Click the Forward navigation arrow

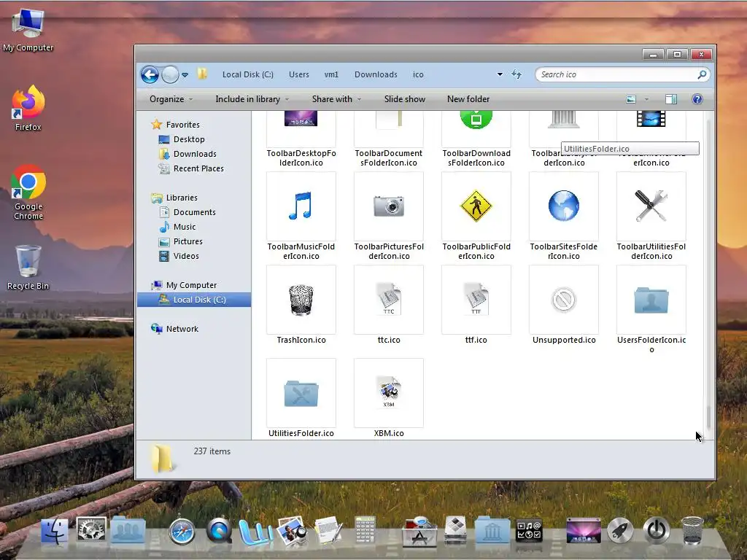click(x=169, y=75)
